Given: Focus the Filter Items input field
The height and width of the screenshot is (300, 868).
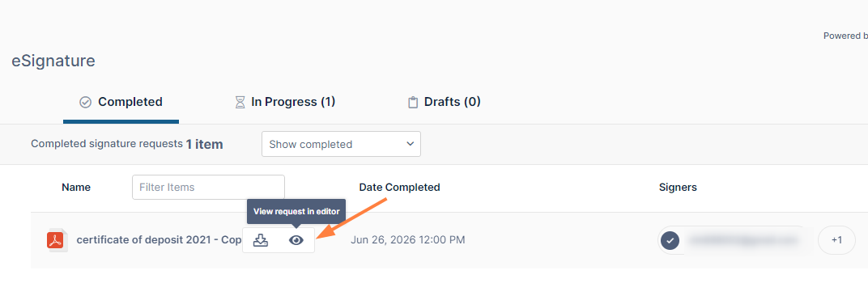Looking at the screenshot, I should tap(208, 188).
